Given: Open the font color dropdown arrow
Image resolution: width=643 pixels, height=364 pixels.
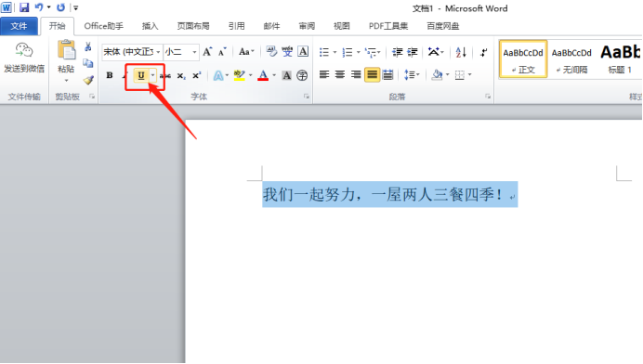Looking at the screenshot, I should pyautogui.click(x=274, y=75).
